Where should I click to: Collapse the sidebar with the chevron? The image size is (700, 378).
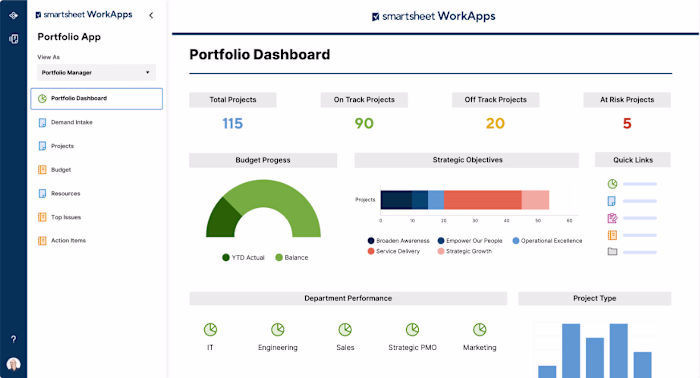pos(151,15)
